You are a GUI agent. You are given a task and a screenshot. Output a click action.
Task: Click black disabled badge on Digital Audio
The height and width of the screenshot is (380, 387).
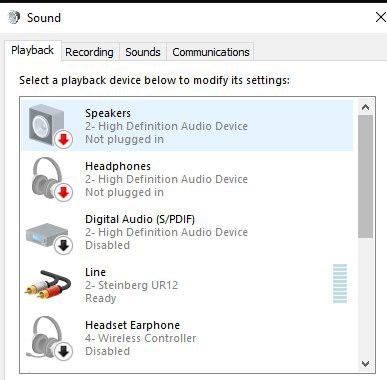(x=63, y=245)
